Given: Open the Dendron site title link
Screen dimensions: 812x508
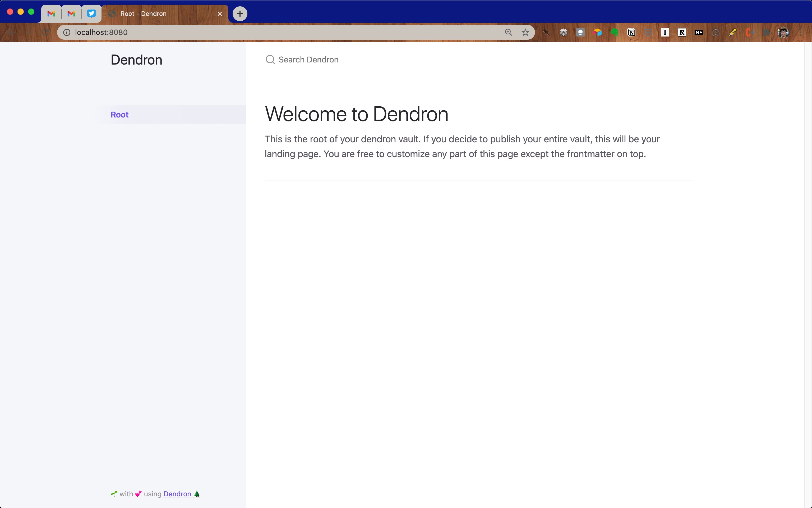Looking at the screenshot, I should [137, 60].
